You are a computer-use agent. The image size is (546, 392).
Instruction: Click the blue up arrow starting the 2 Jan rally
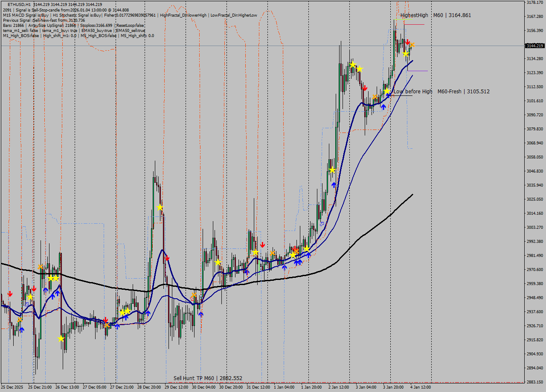click(x=334, y=184)
